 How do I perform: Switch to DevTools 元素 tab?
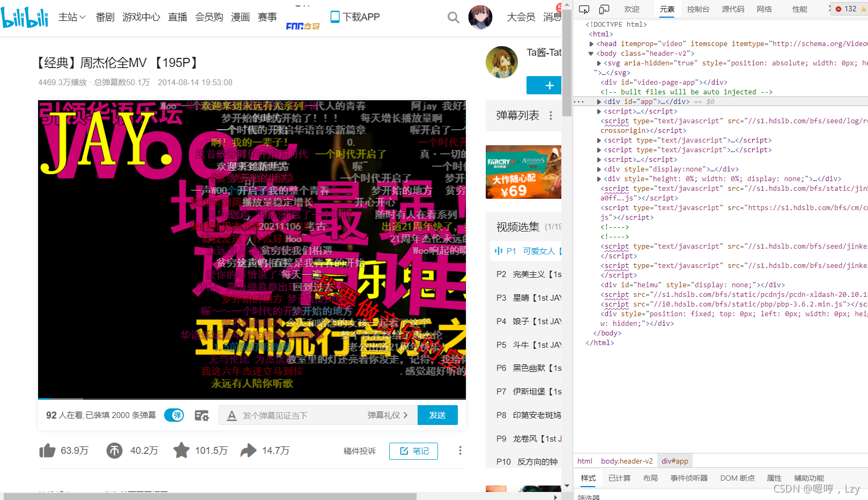pos(667,9)
